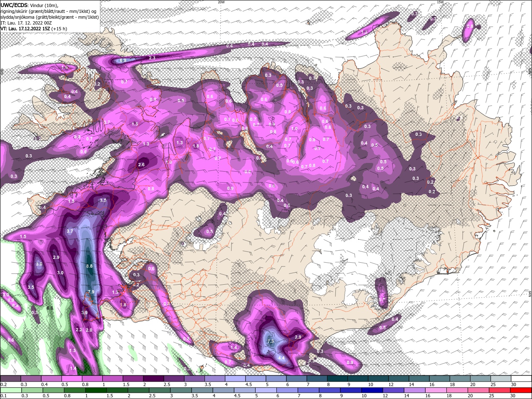This screenshot has height=399, width=532.
Task: Click the red-pink rain swatch starting at 25
Action: 499,390
